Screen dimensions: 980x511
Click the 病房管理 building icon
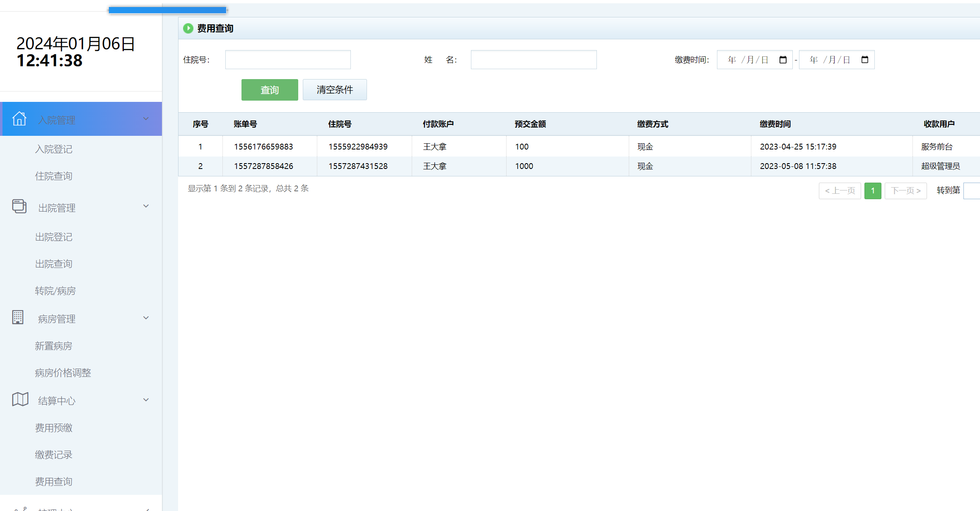coord(18,317)
